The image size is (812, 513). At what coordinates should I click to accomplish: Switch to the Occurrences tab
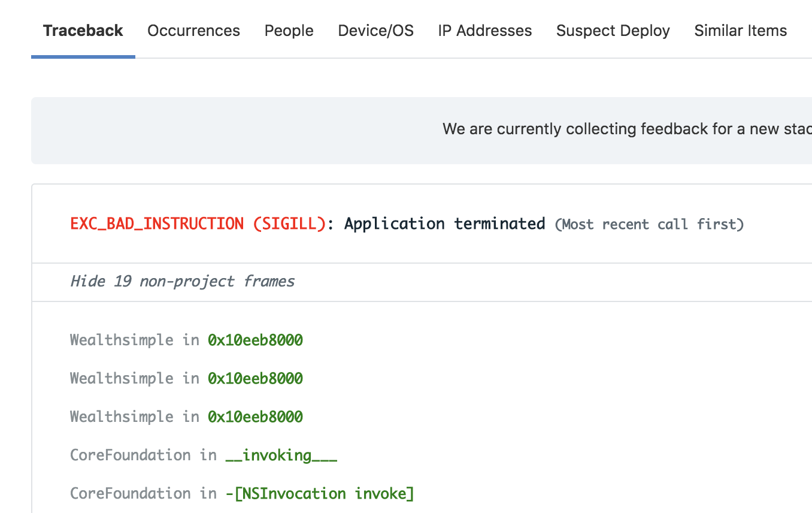pos(193,31)
